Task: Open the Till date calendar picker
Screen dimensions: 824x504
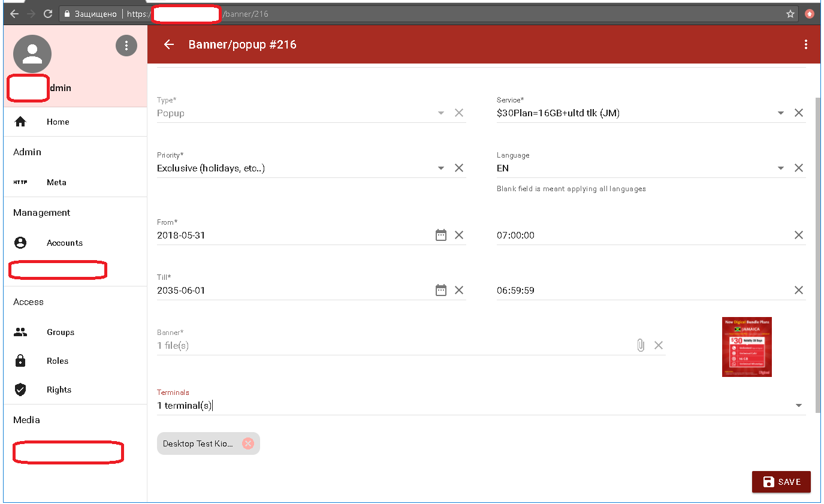Action: coord(441,291)
